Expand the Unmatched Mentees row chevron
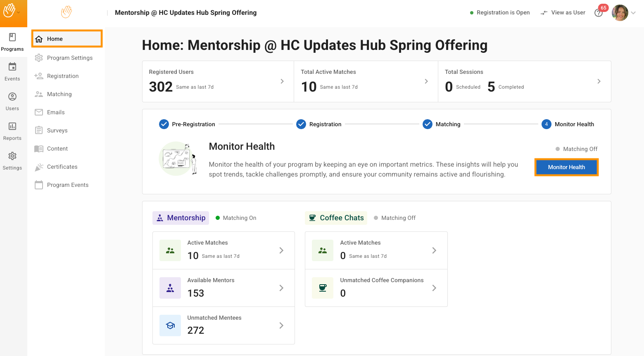 pos(281,325)
